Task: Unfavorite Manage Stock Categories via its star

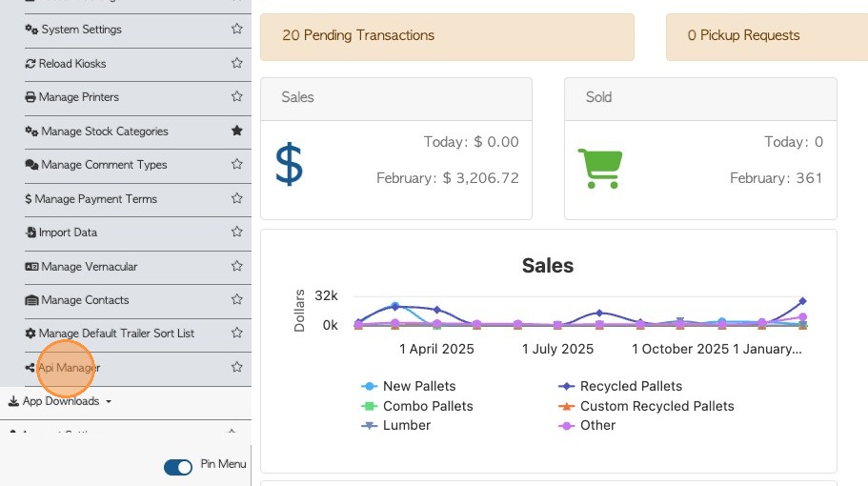Action: [237, 131]
